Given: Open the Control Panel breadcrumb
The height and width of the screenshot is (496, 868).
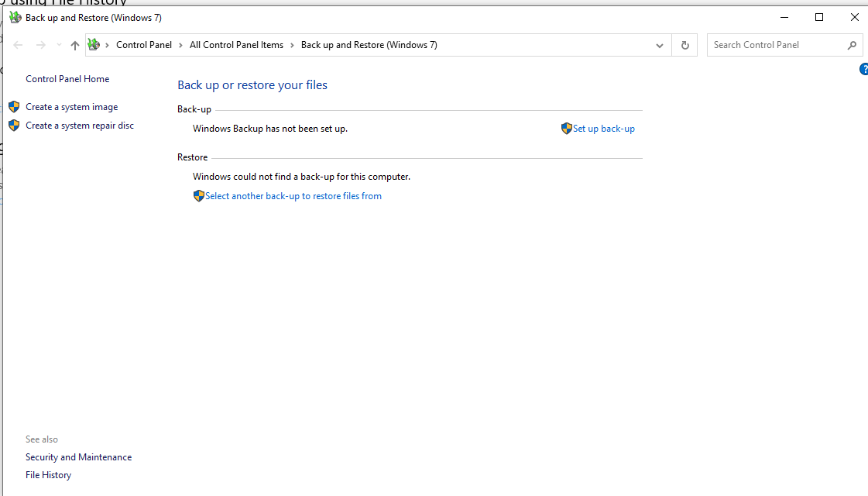Looking at the screenshot, I should (x=144, y=45).
